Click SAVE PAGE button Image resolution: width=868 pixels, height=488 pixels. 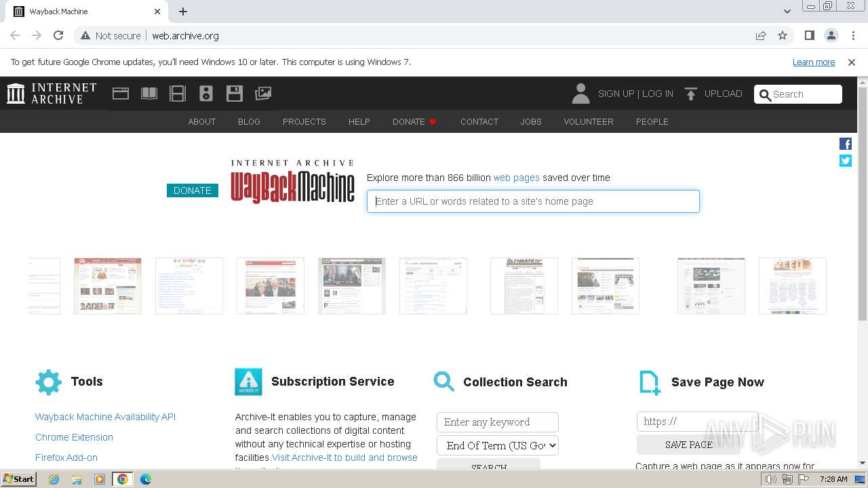pyautogui.click(x=688, y=445)
